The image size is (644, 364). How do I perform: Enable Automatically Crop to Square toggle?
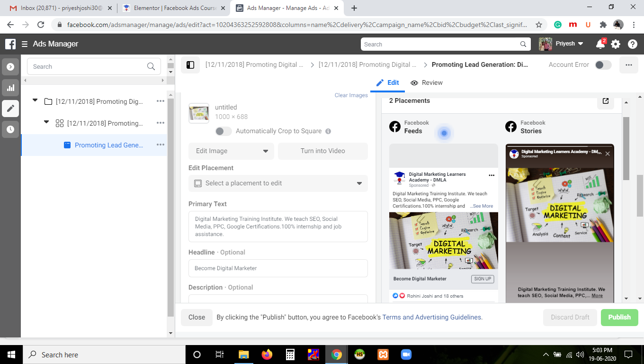pyautogui.click(x=224, y=131)
